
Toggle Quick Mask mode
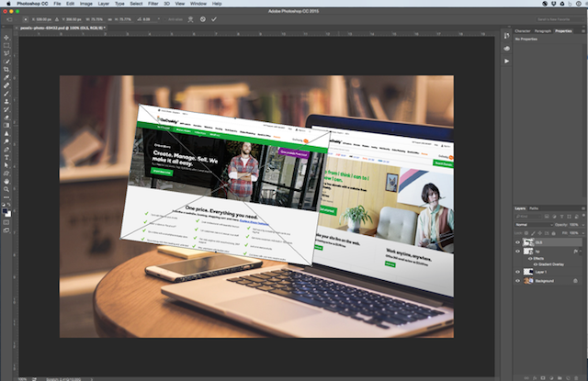pyautogui.click(x=6, y=222)
